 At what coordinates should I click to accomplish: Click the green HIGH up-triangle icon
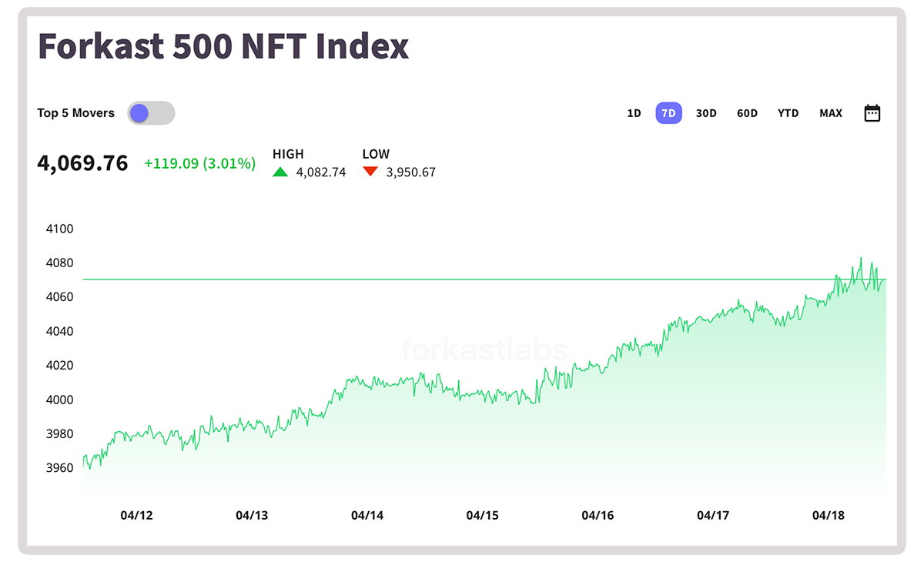click(x=281, y=172)
